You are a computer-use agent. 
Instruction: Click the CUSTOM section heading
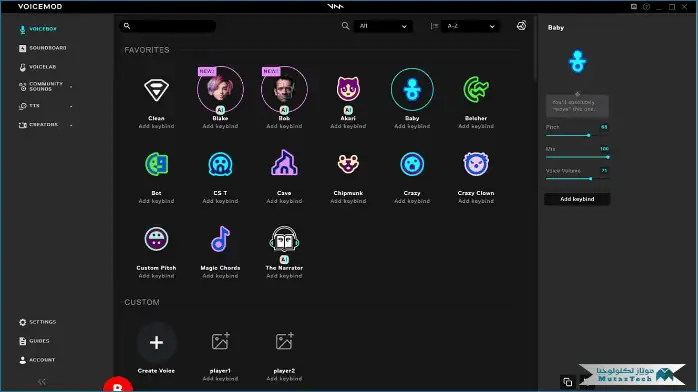click(x=142, y=303)
